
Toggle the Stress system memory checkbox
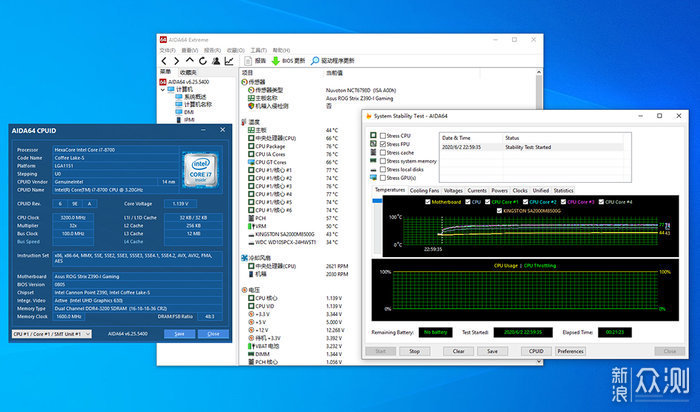[383, 161]
